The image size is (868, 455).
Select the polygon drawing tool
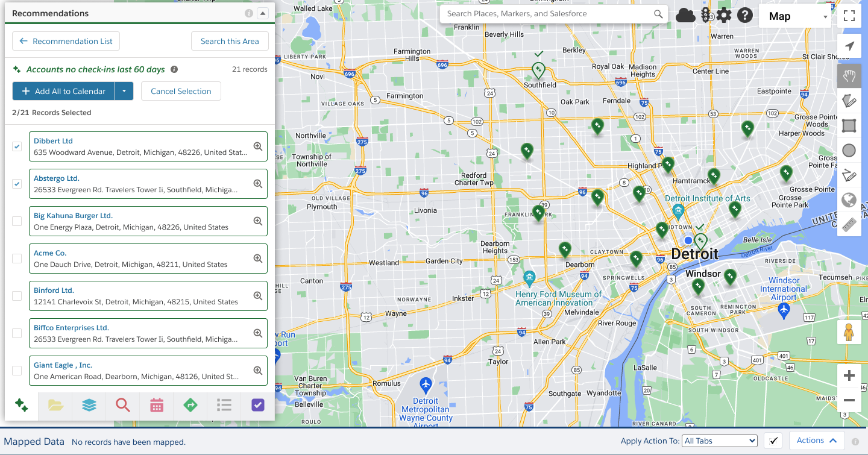(x=849, y=101)
